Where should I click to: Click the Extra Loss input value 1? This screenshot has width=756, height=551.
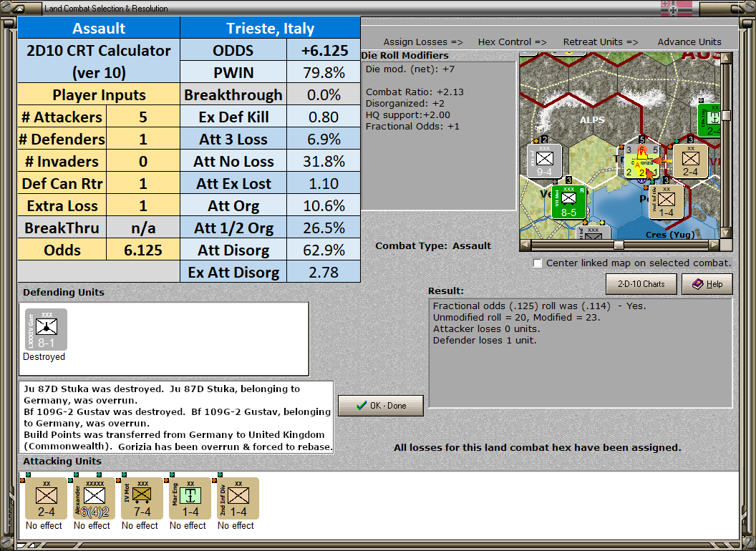142,205
